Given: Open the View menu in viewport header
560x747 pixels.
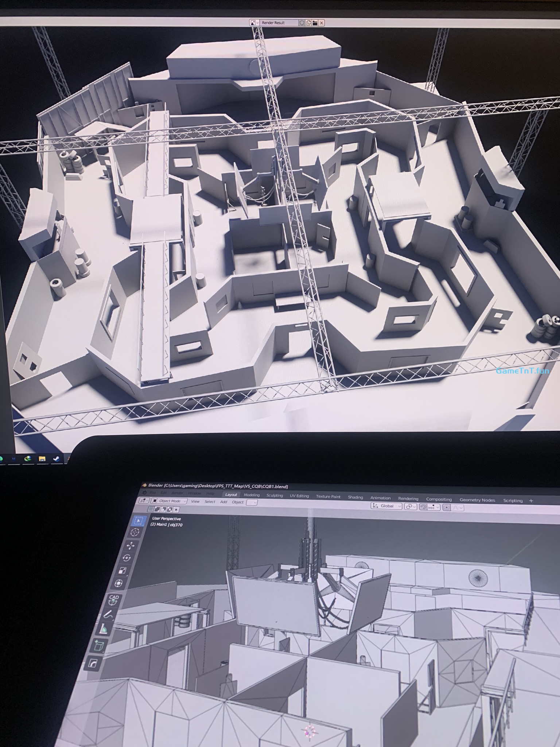Looking at the screenshot, I should pos(195,501).
